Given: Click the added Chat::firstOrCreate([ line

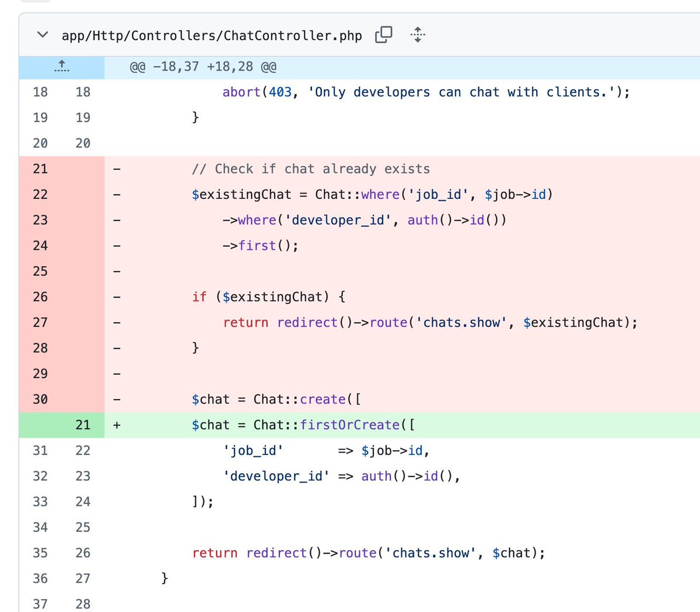Looking at the screenshot, I should point(303,425).
